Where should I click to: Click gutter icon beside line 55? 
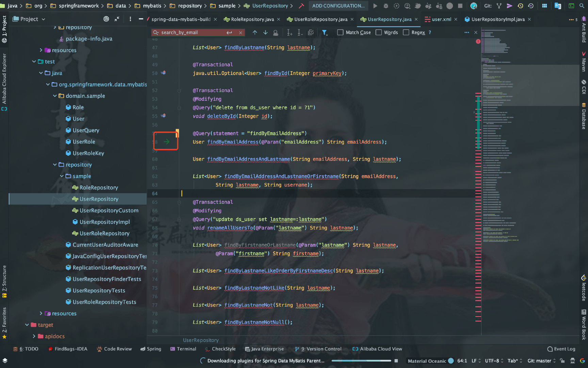pos(163,116)
